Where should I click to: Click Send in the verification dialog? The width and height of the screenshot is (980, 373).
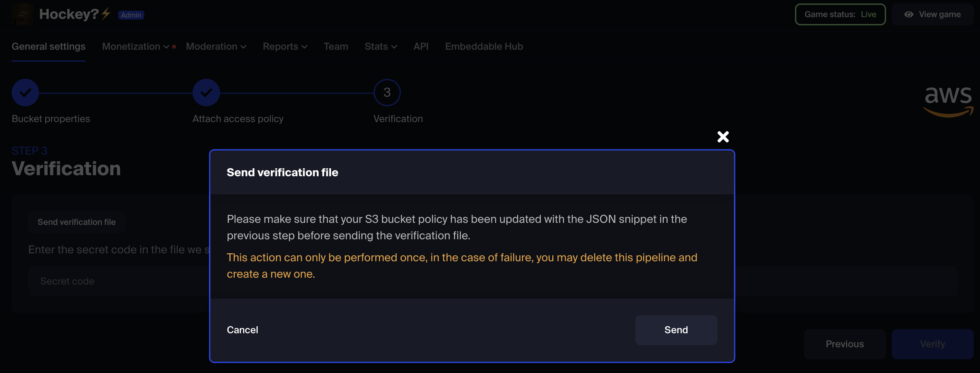pos(676,329)
